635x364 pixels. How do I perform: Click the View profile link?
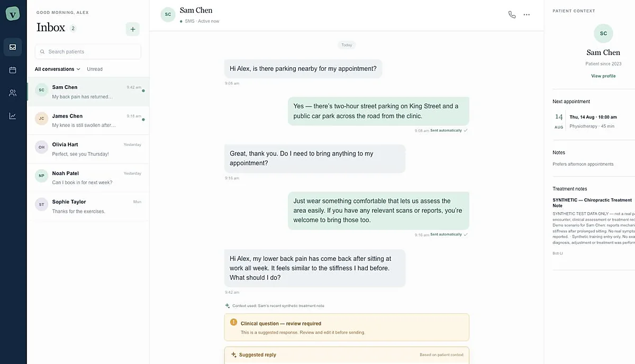603,76
